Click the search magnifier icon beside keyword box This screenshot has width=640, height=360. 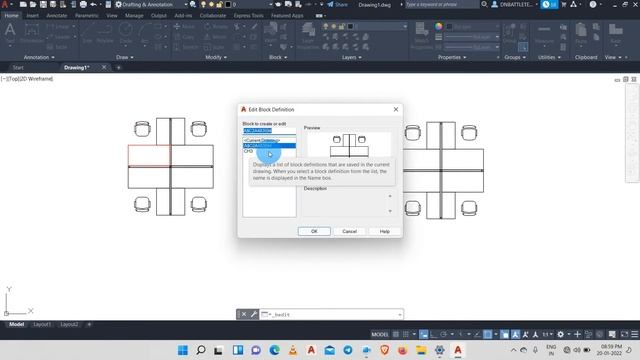click(484, 4)
